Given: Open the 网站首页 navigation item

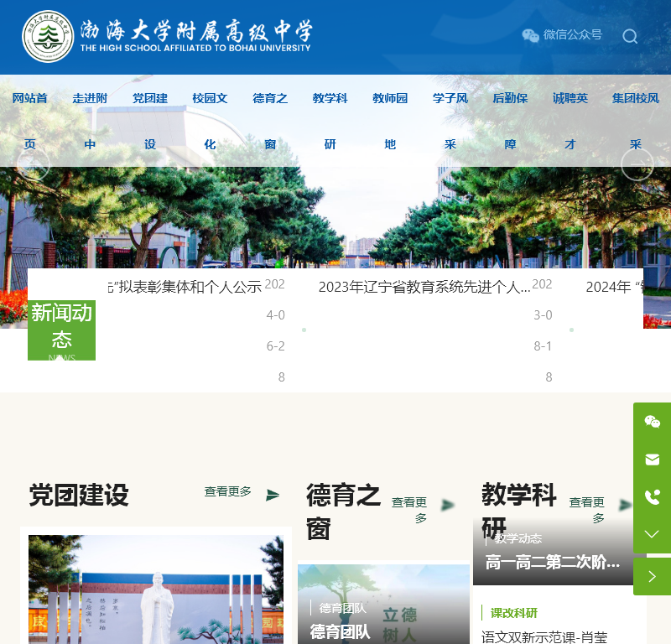Looking at the screenshot, I should pos(30,122).
